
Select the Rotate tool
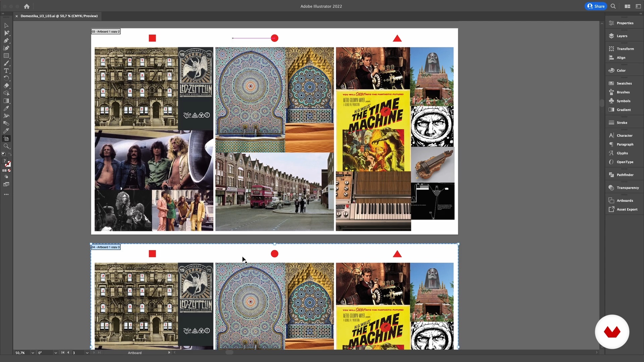point(6,78)
